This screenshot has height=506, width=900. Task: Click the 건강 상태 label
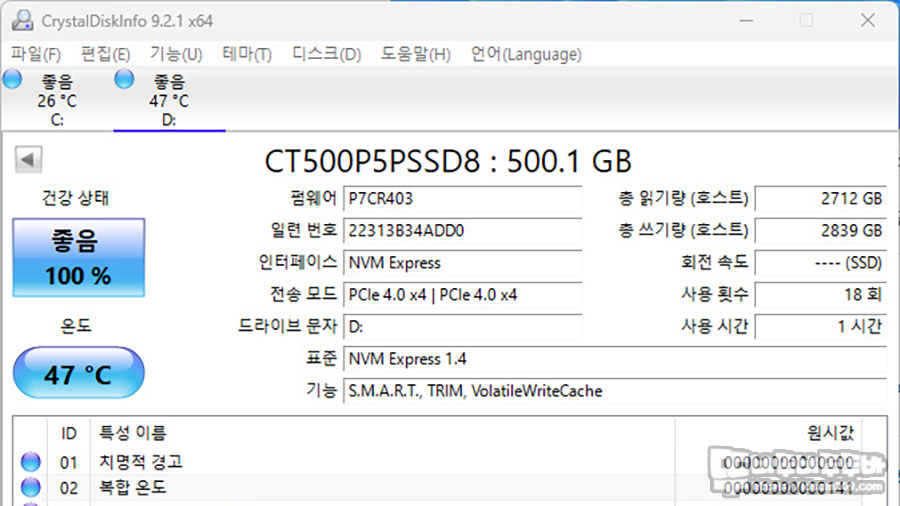(x=75, y=198)
